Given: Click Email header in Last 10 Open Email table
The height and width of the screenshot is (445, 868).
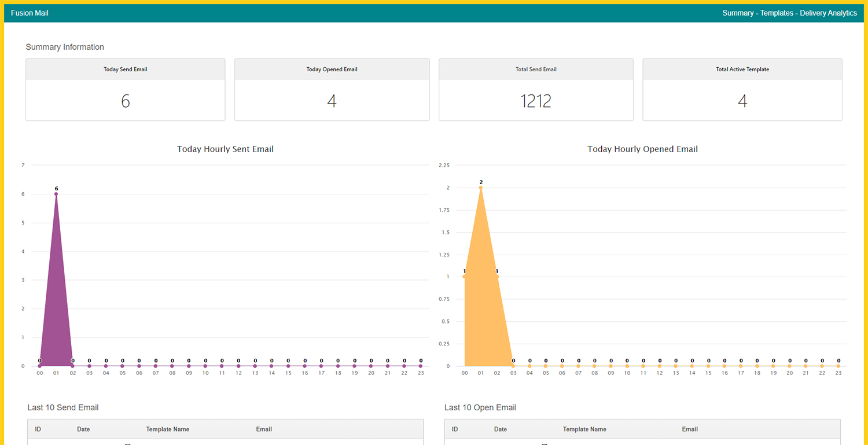Looking at the screenshot, I should 690,429.
